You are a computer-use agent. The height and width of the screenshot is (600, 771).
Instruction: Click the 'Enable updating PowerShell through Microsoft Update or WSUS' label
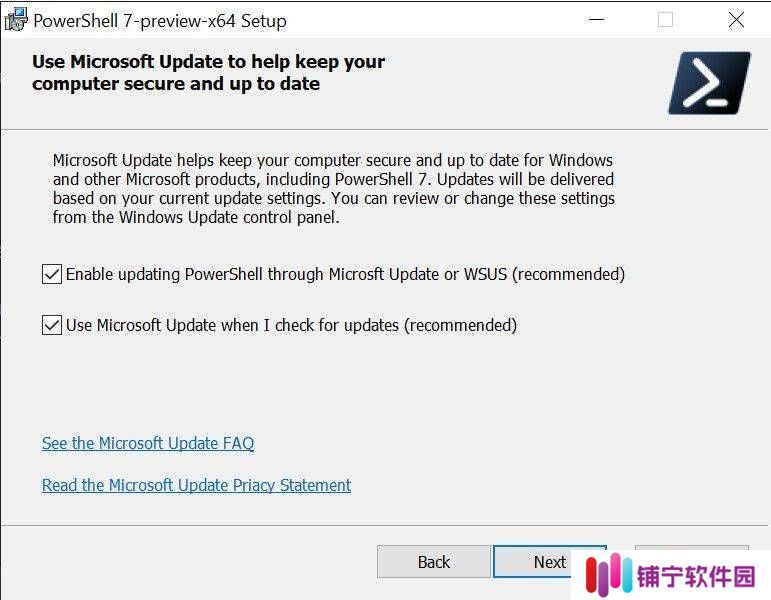pos(345,274)
